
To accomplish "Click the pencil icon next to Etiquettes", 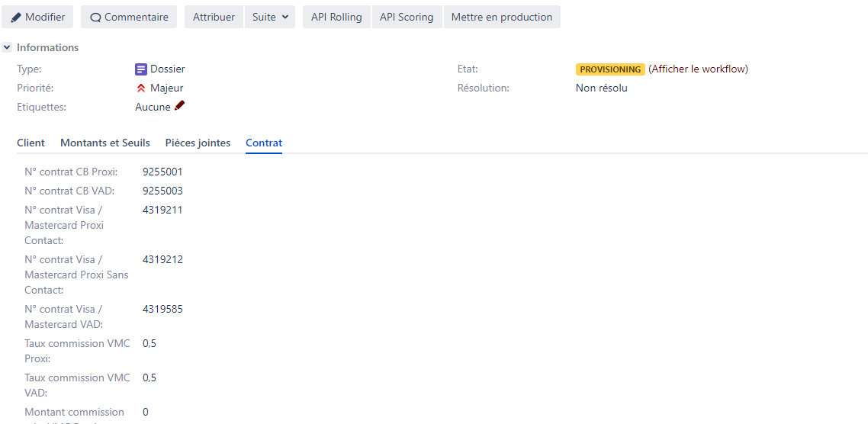I will click(180, 106).
